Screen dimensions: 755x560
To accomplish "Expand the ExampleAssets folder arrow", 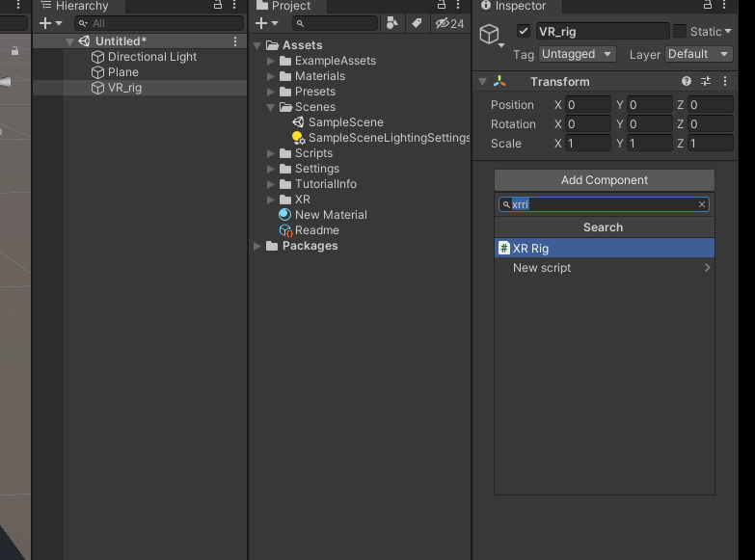I will point(271,61).
